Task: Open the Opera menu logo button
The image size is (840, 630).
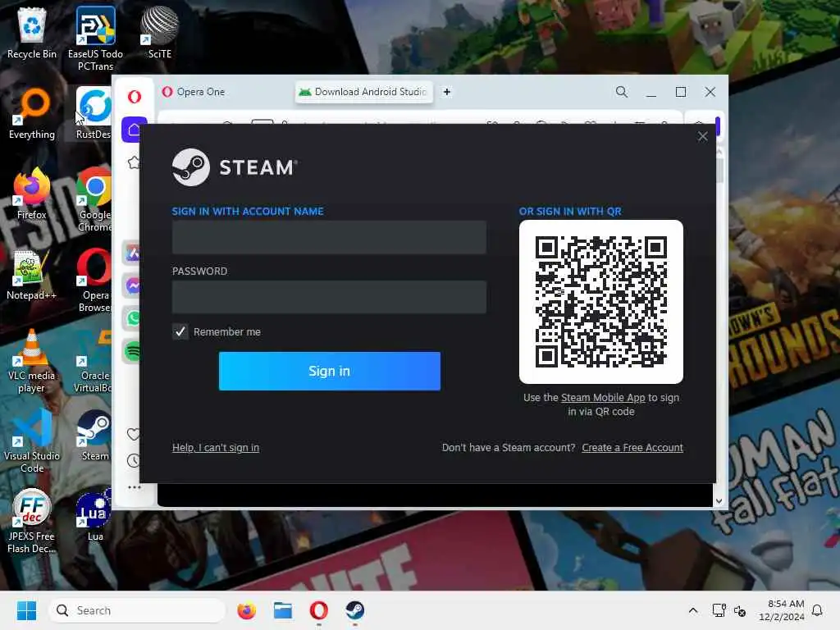Action: click(134, 97)
